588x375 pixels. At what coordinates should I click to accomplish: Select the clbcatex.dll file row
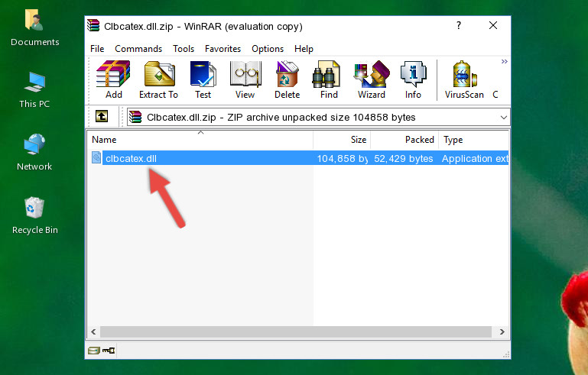(299, 158)
